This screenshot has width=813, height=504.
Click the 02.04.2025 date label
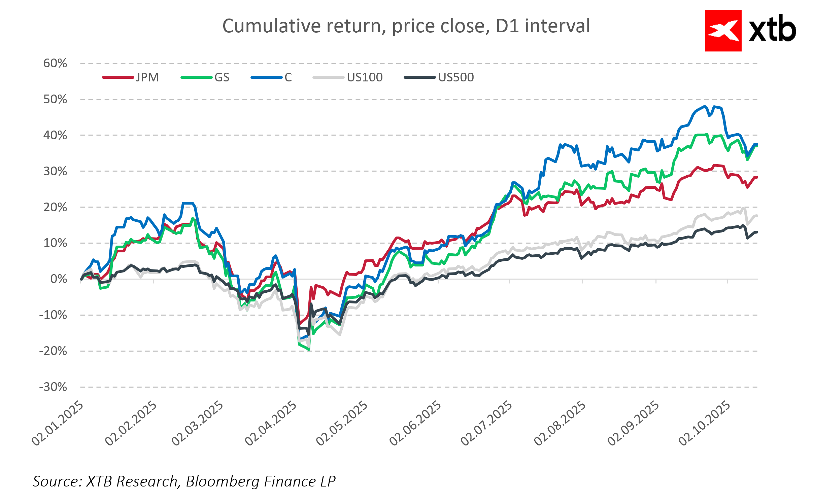pyautogui.click(x=271, y=424)
